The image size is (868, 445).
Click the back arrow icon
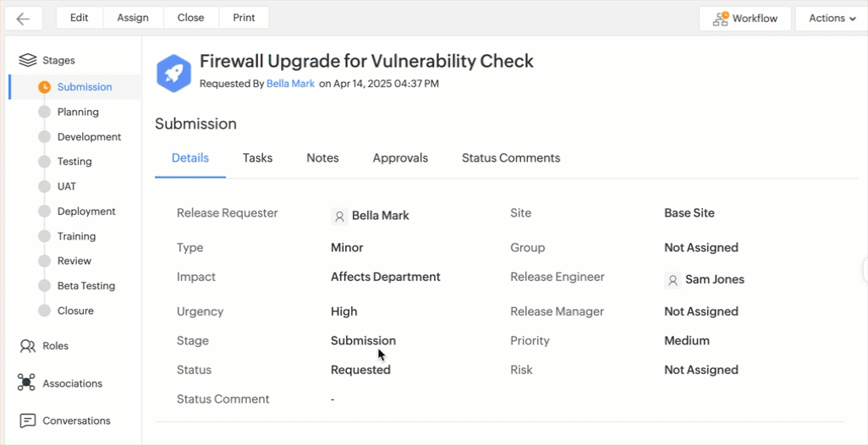coord(23,19)
